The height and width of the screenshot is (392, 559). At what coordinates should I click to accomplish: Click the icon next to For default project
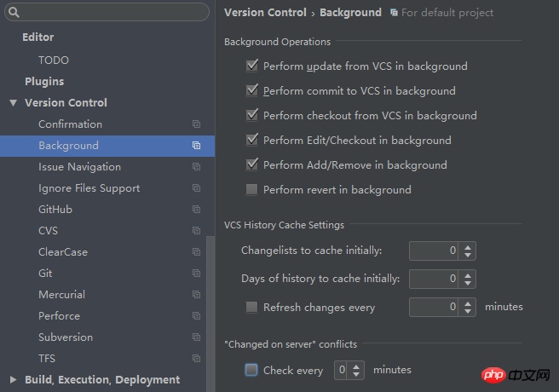pos(394,13)
